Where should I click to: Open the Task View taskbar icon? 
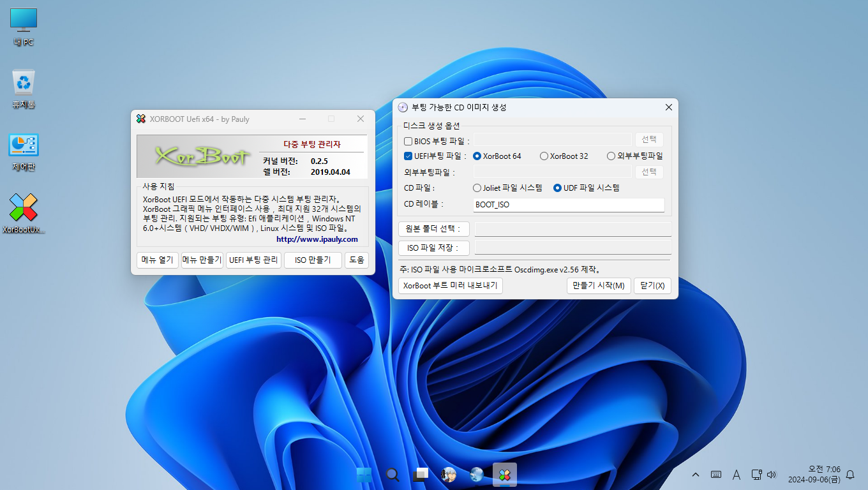pos(421,475)
